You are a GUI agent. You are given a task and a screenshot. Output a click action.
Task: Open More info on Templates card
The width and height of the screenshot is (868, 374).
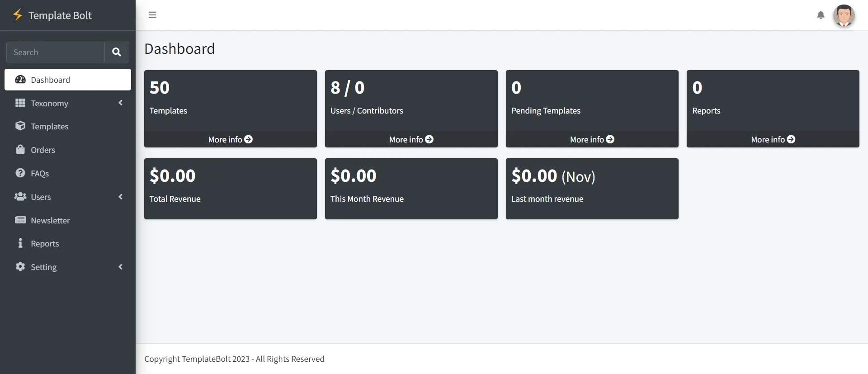[230, 139]
